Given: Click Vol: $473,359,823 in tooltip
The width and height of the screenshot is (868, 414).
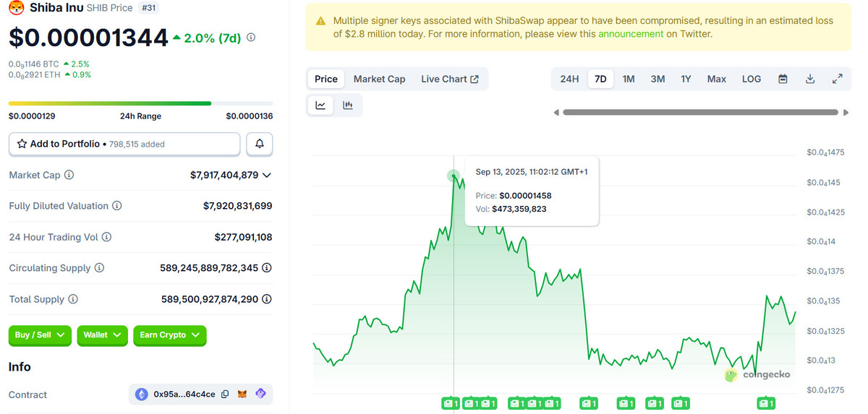Looking at the screenshot, I should (x=511, y=209).
